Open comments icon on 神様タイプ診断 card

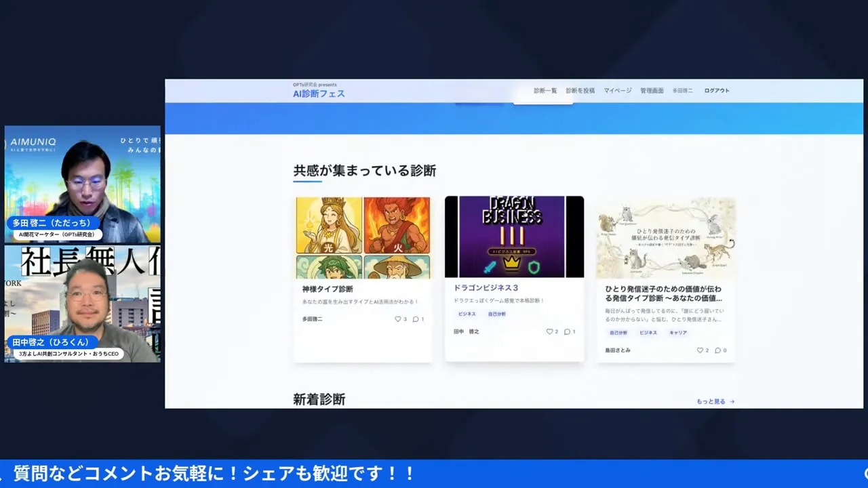click(x=417, y=319)
